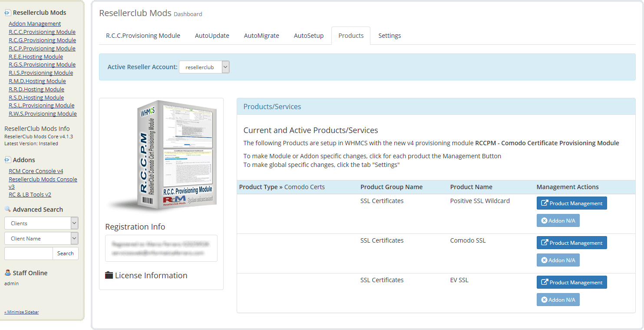
Task: Open Product Management for EV SSL
Action: coord(571,282)
